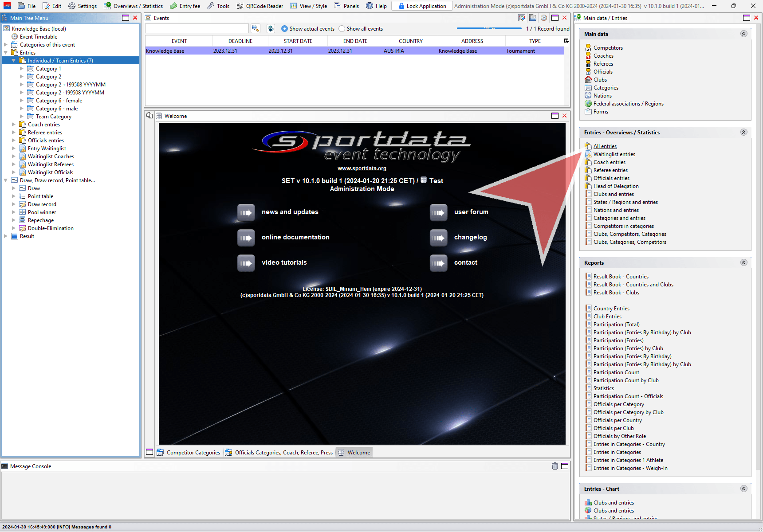This screenshot has width=763, height=532.
Task: Click the clock icon in Events header
Action: coord(543,18)
